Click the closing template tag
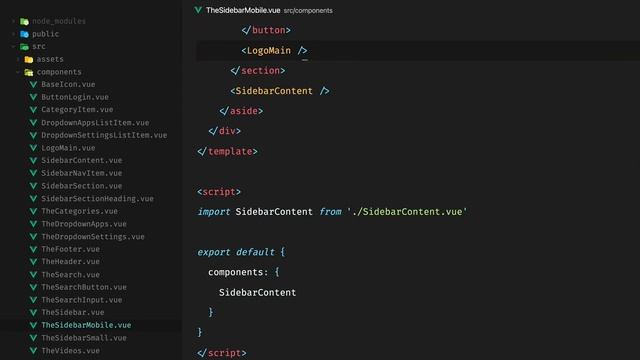 [228, 151]
